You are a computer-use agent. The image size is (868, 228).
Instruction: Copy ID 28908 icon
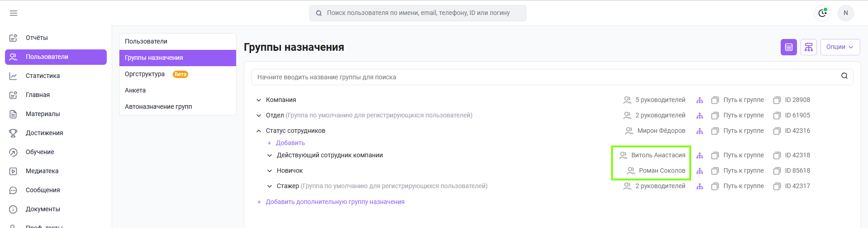[777, 100]
